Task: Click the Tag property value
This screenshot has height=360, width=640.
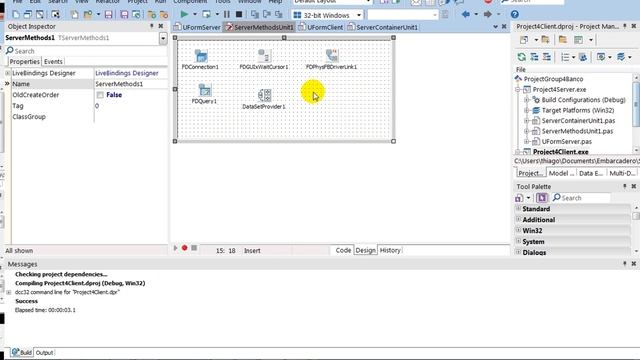Action: (x=131, y=106)
